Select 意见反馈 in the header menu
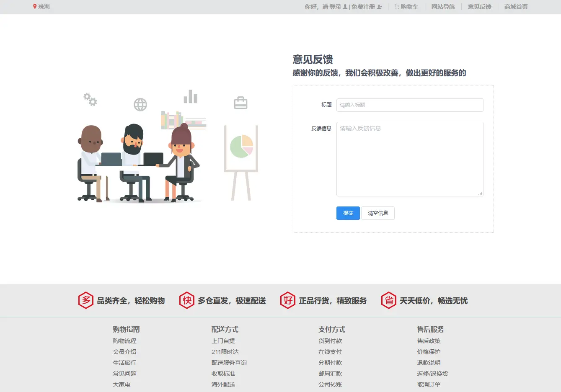The height and width of the screenshot is (392, 561). tap(479, 7)
